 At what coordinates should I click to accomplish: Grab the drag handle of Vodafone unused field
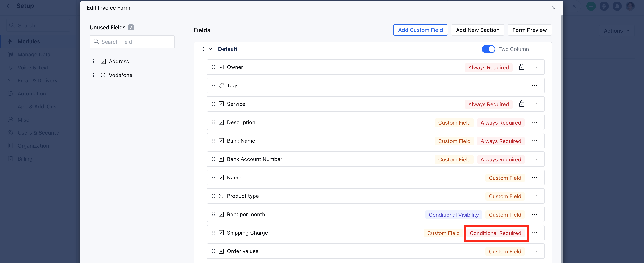[x=94, y=75]
